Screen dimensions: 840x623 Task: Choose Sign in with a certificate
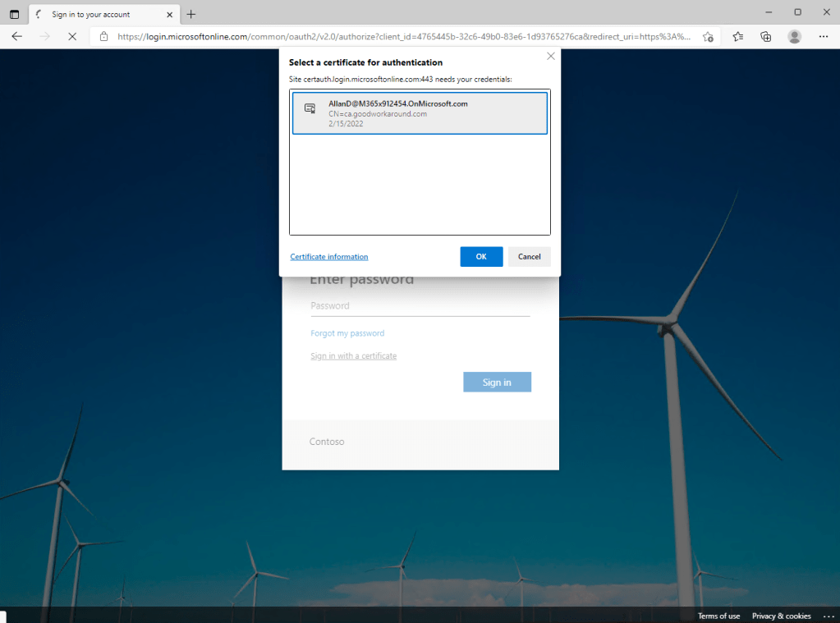click(x=353, y=356)
